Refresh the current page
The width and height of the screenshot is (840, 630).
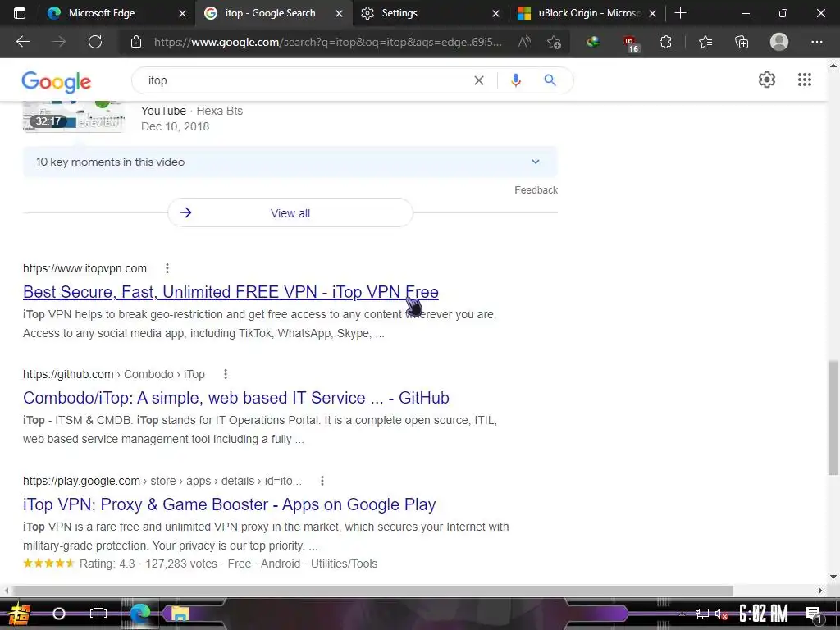point(95,42)
